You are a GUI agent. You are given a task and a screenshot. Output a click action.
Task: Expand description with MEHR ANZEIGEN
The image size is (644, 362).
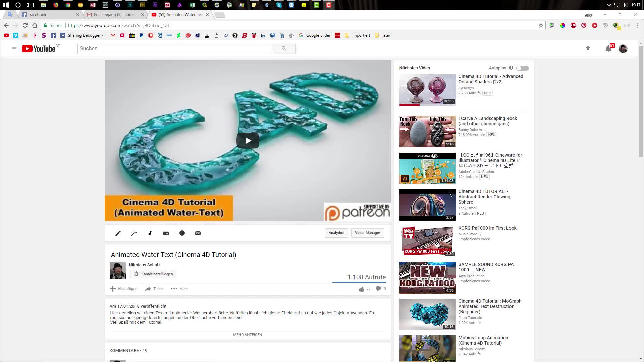[248, 334]
